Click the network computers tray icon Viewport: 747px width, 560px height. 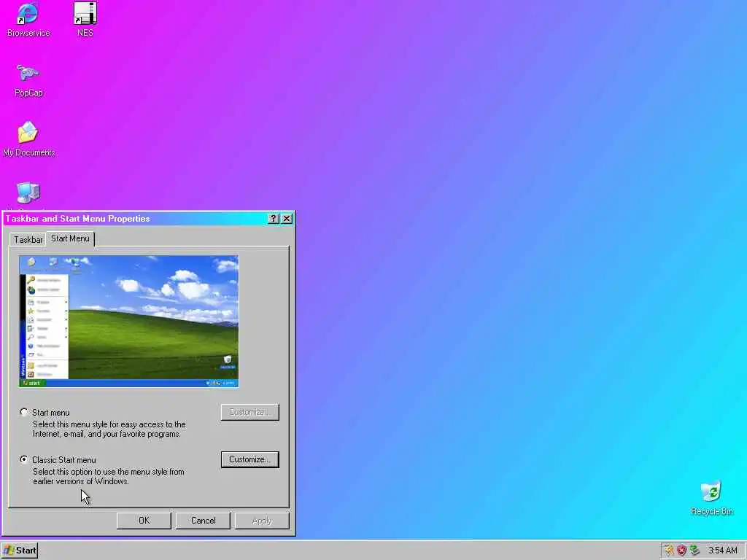(694, 551)
